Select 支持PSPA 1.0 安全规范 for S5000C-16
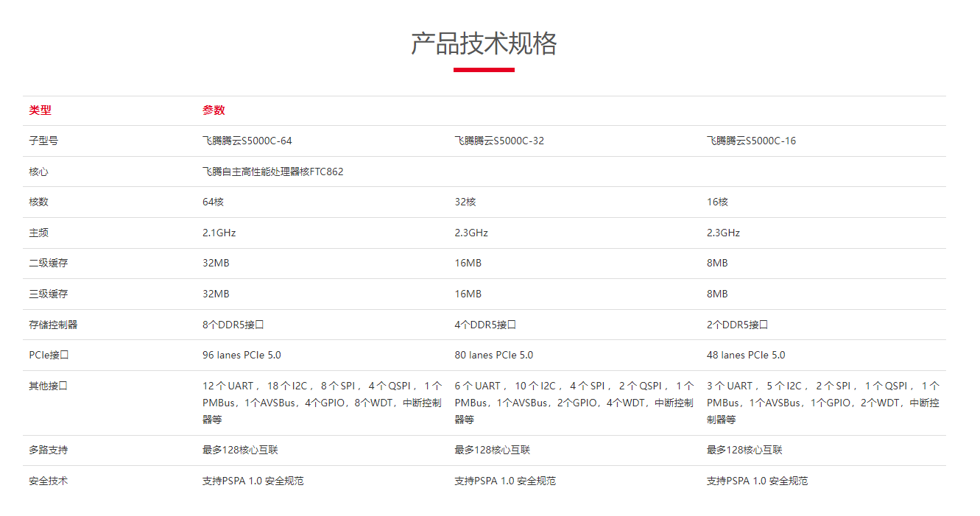The height and width of the screenshot is (516, 980). click(x=757, y=481)
